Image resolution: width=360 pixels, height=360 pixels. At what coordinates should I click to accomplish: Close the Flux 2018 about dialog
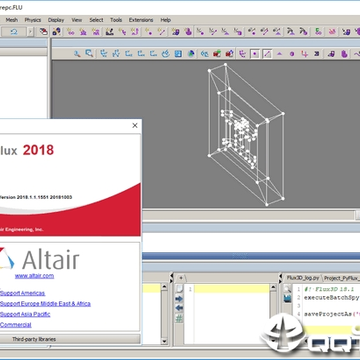[x=135, y=125]
